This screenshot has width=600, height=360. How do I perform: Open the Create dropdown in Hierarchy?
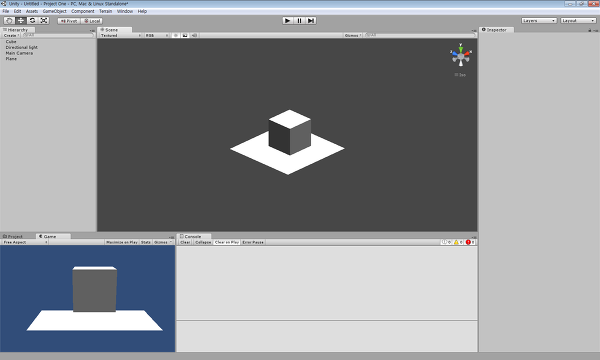point(11,36)
